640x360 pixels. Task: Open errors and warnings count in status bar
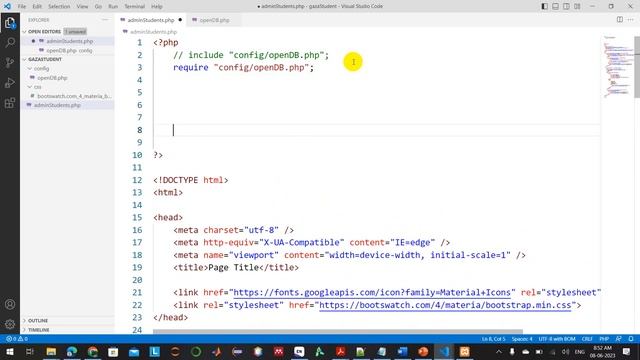point(17,339)
